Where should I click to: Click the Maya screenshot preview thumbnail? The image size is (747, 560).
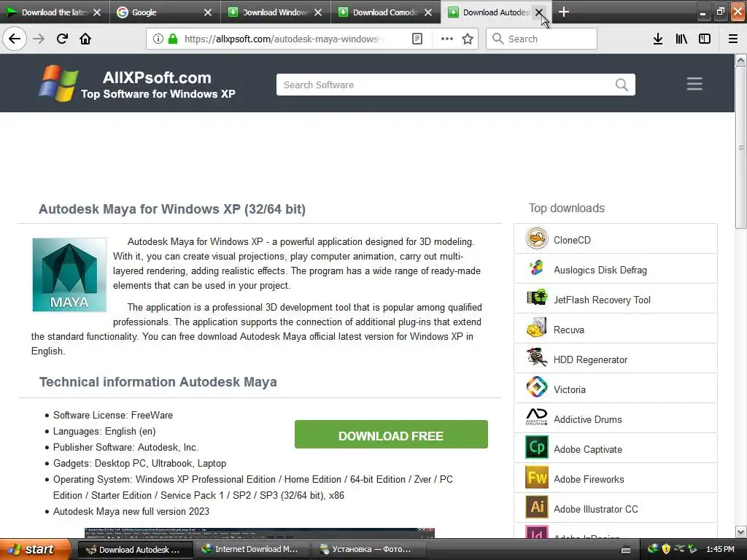pos(260,533)
